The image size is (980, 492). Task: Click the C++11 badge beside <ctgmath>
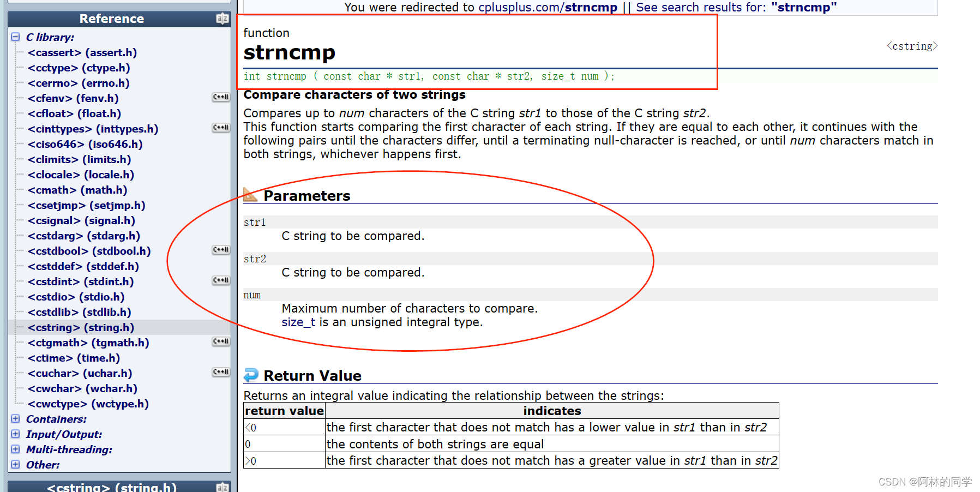tap(220, 341)
